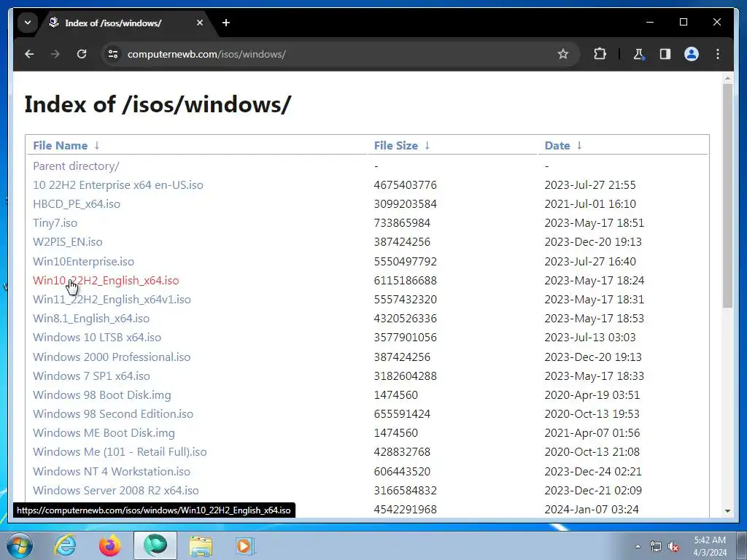The image size is (747, 560).
Task: Reload the current page
Action: (x=82, y=54)
